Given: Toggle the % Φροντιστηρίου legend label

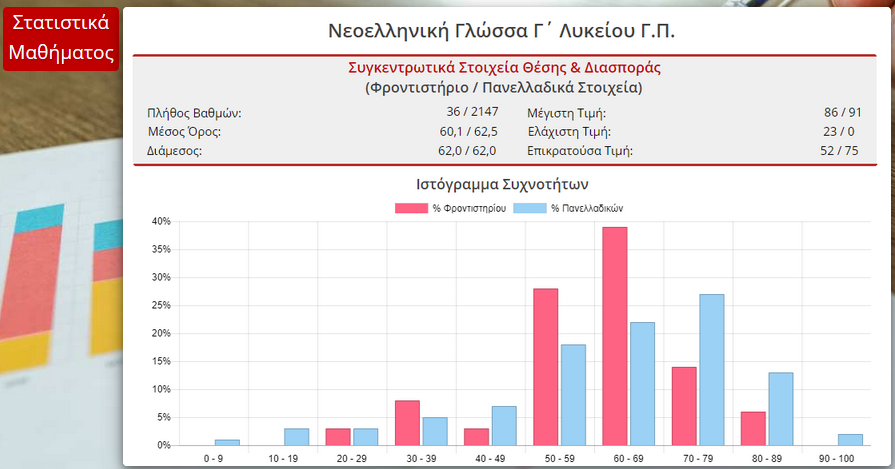Looking at the screenshot, I should (x=468, y=208).
